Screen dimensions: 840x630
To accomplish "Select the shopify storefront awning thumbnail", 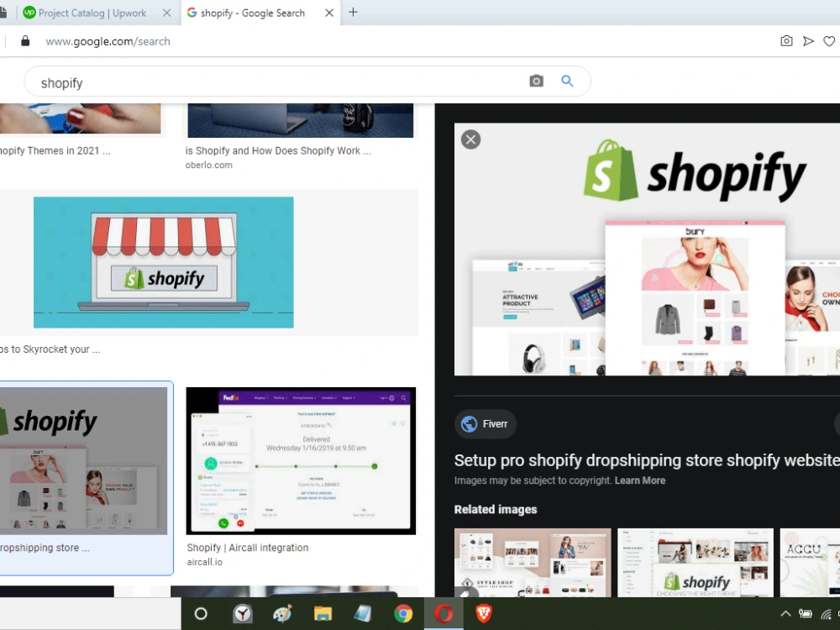I will click(x=164, y=262).
